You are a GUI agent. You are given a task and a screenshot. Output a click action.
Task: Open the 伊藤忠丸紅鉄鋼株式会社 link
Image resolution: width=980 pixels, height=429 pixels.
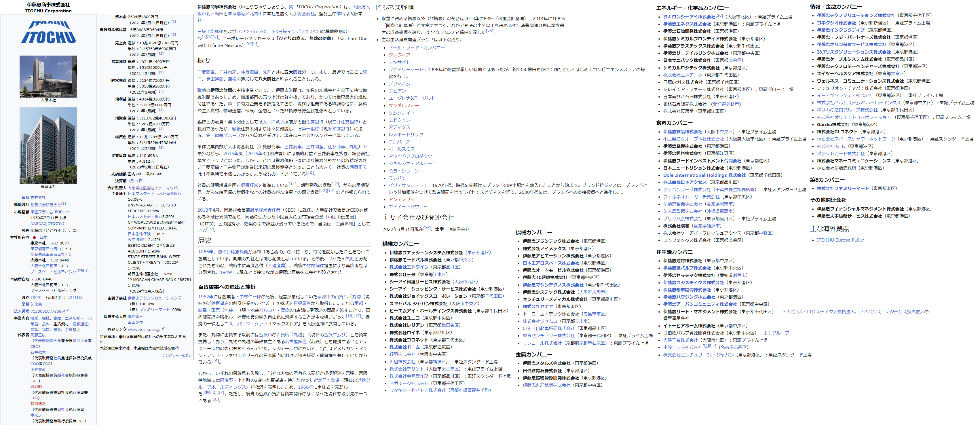coord(546,385)
